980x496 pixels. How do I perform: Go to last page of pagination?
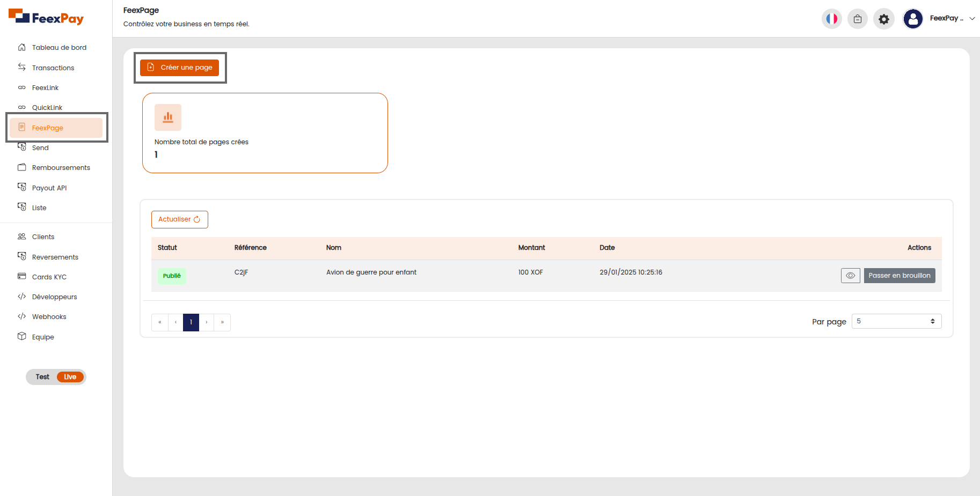pyautogui.click(x=222, y=322)
